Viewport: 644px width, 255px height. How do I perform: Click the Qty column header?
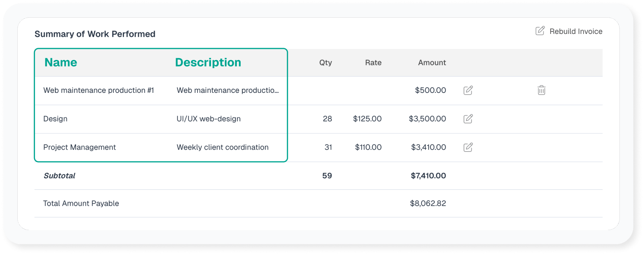[x=325, y=63]
